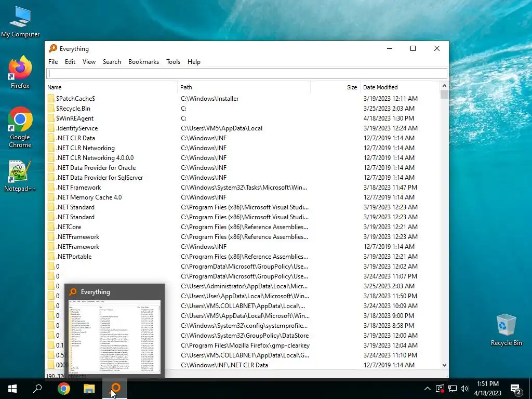The width and height of the screenshot is (532, 399).
Task: Click date 3/18/2023 9:00 PM
Action: (389, 316)
